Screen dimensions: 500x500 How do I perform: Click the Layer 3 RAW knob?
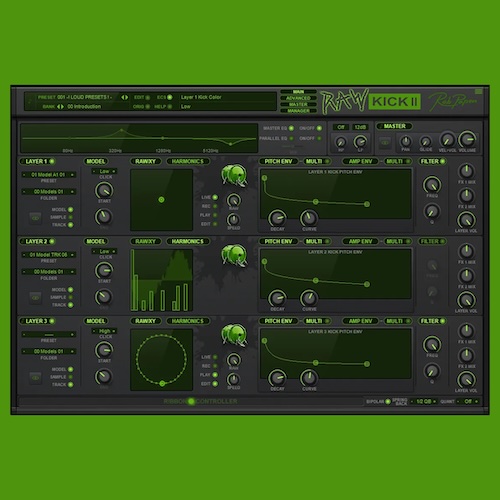[234, 360]
